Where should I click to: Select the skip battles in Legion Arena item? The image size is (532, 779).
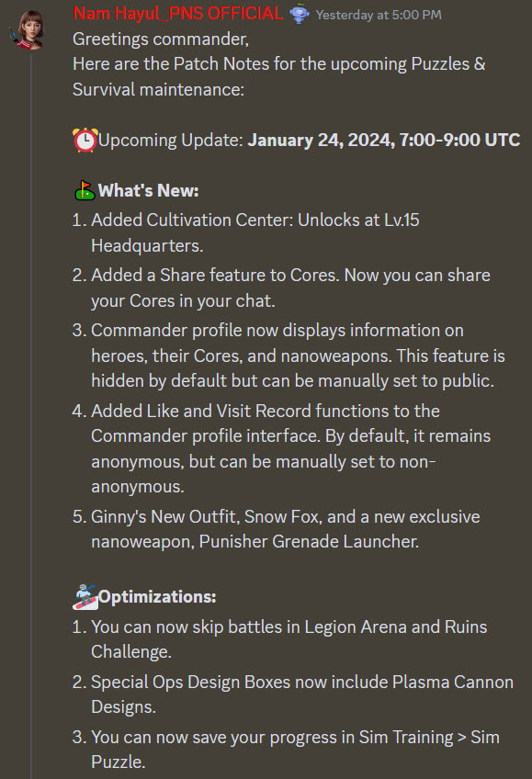coord(279,638)
